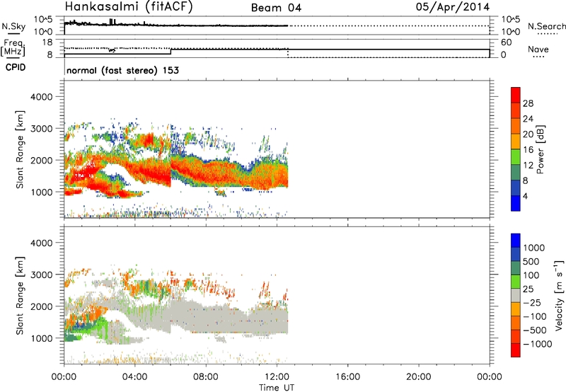Click the '20:00' time axis label
Viewport: 566px width, 392px height.
coord(418,377)
